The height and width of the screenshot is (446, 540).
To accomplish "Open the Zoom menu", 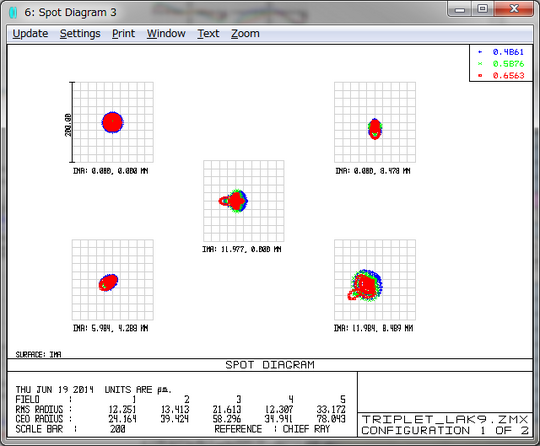I will tap(245, 34).
